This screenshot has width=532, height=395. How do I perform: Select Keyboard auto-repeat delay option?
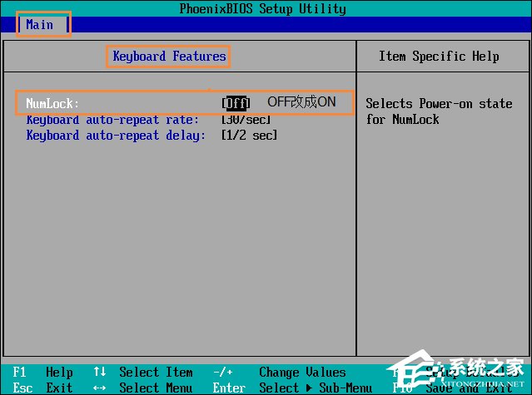tap(116, 136)
